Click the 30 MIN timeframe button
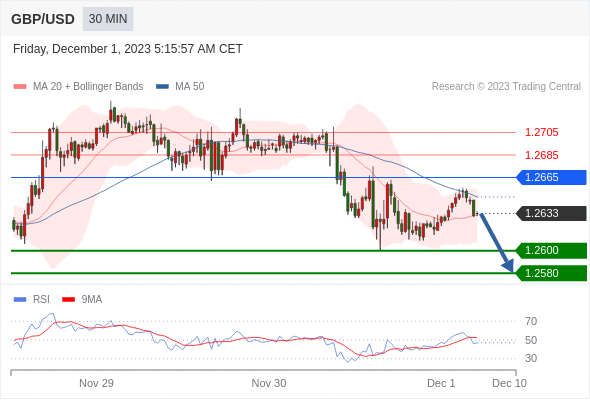The image size is (590, 400). click(108, 19)
